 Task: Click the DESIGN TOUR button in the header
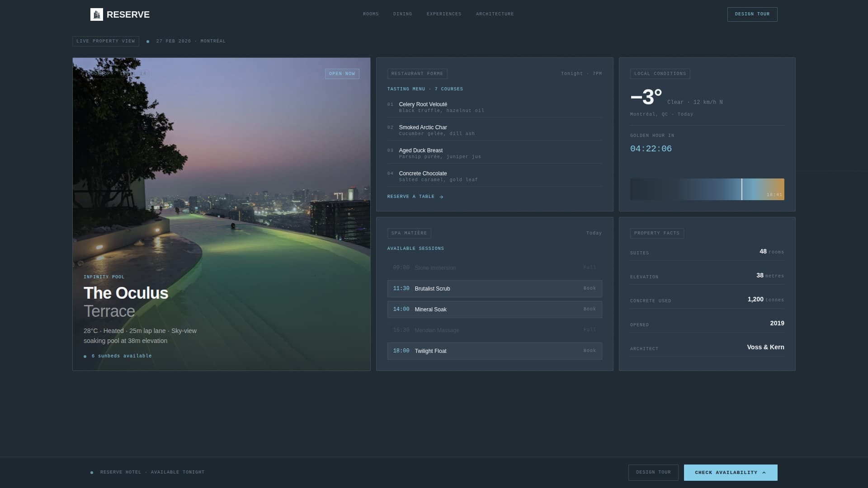(752, 14)
